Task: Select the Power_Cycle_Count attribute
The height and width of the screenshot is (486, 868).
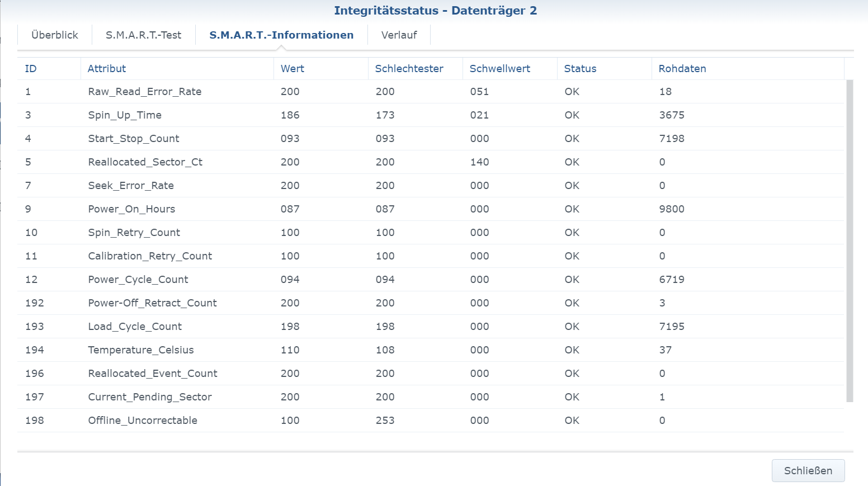Action: pyautogui.click(x=138, y=280)
